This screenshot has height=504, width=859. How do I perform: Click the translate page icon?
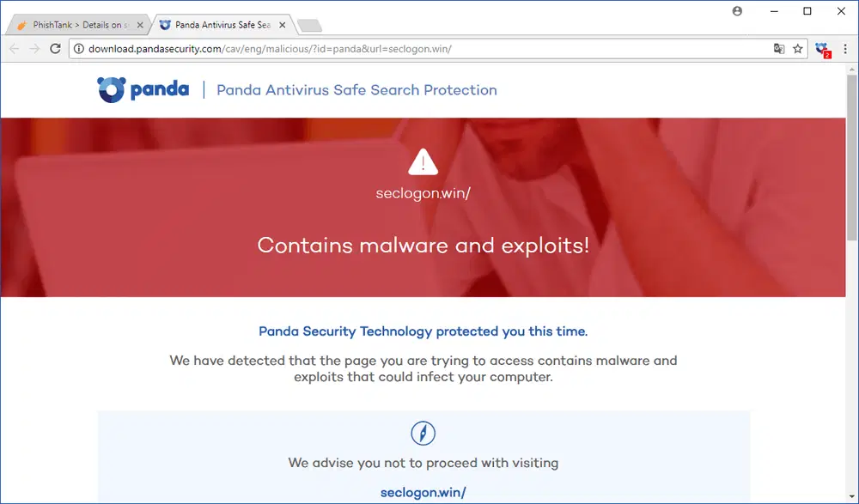[x=779, y=49]
